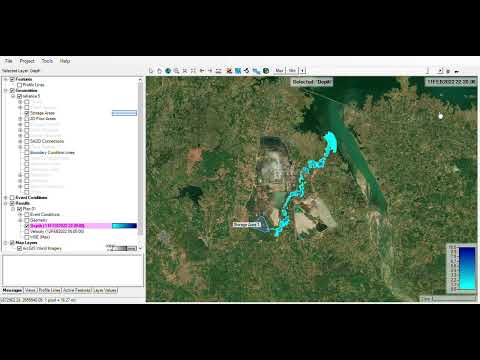
Task: Enable the 2D Flow Areas checkbox
Action: coord(27,119)
